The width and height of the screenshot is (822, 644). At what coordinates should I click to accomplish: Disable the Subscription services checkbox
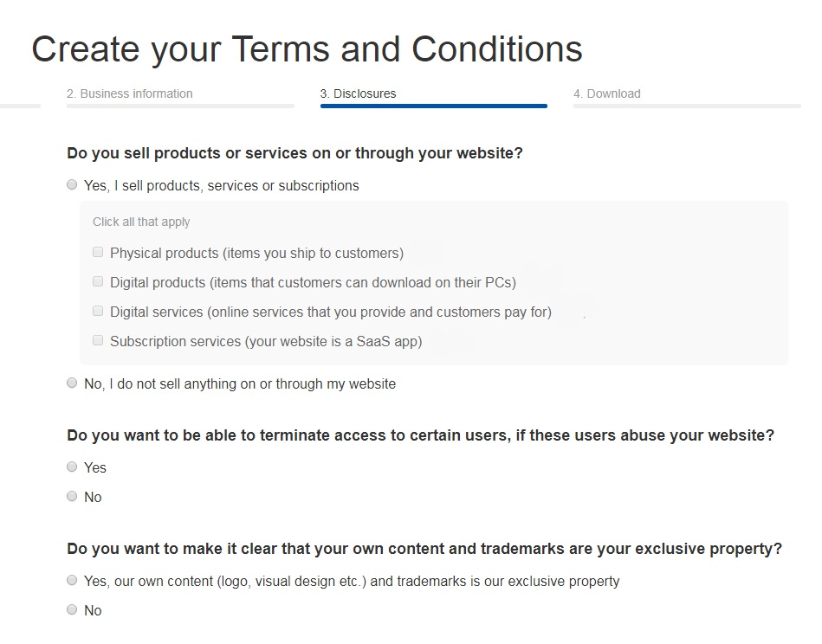pyautogui.click(x=98, y=339)
